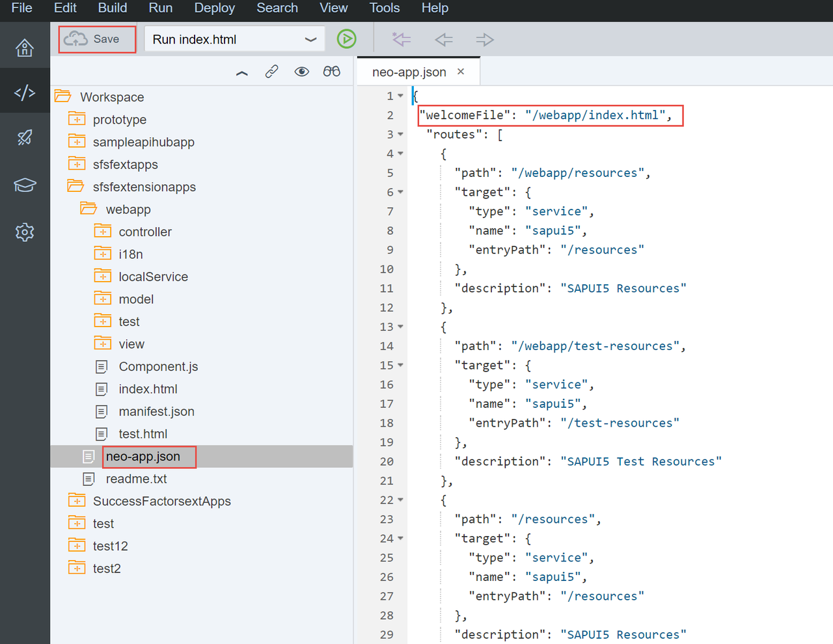Expand the sampleapihubapp folder
This screenshot has height=644, width=833.
click(x=77, y=141)
